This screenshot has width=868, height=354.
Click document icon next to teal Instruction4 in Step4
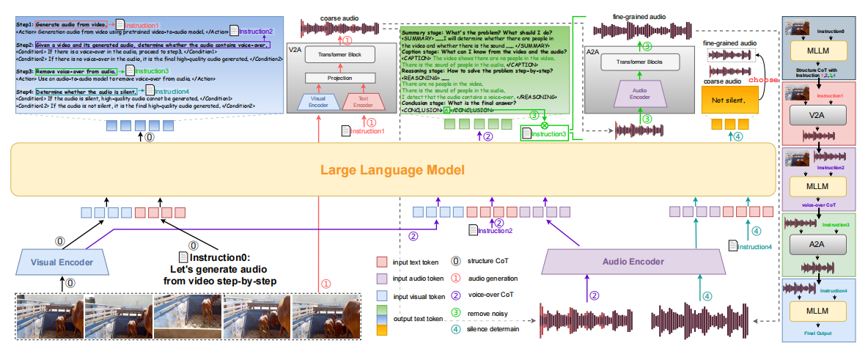(150, 91)
